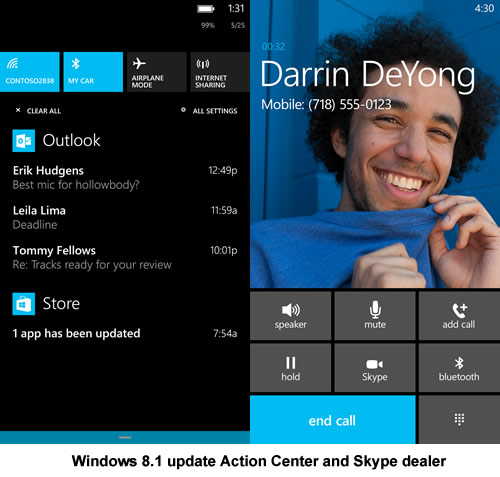
Task: Tap the 99% battery percentage
Action: pos(208,25)
